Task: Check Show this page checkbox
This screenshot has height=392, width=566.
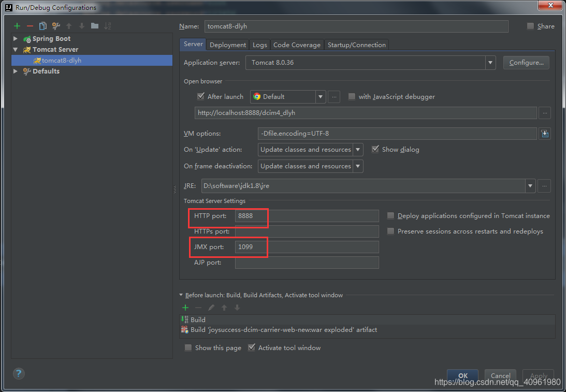Action: tap(188, 347)
